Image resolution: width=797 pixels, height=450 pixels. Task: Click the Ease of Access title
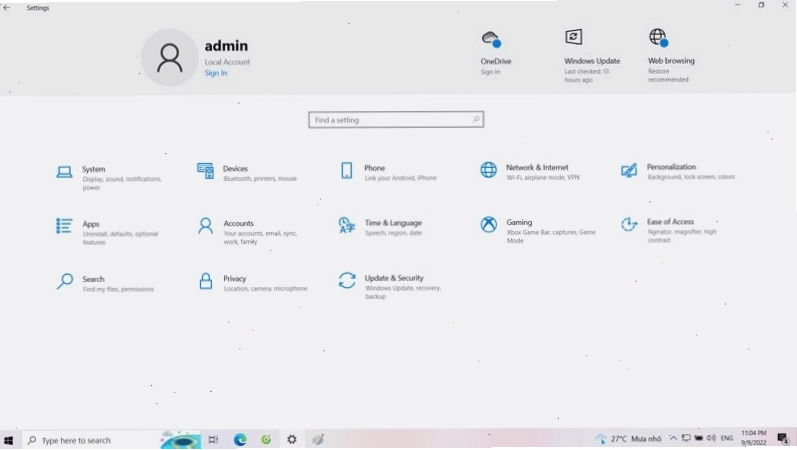(x=670, y=222)
